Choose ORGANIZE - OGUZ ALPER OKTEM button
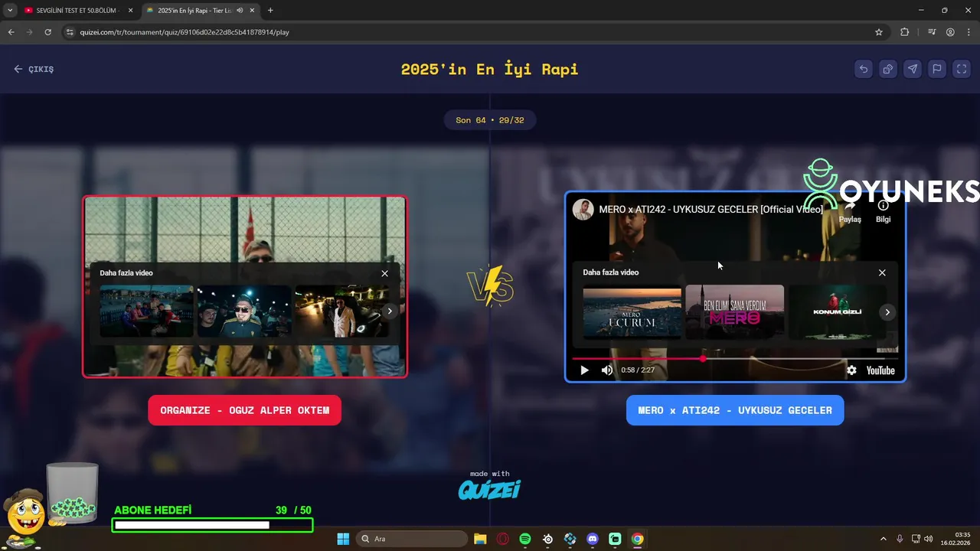980x551 pixels. [x=244, y=410]
